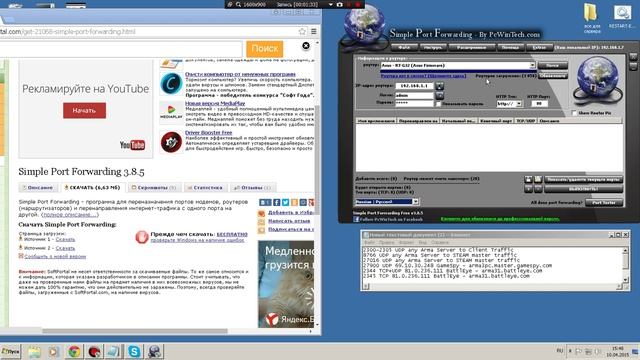Click router not in list link

[x=423, y=76]
